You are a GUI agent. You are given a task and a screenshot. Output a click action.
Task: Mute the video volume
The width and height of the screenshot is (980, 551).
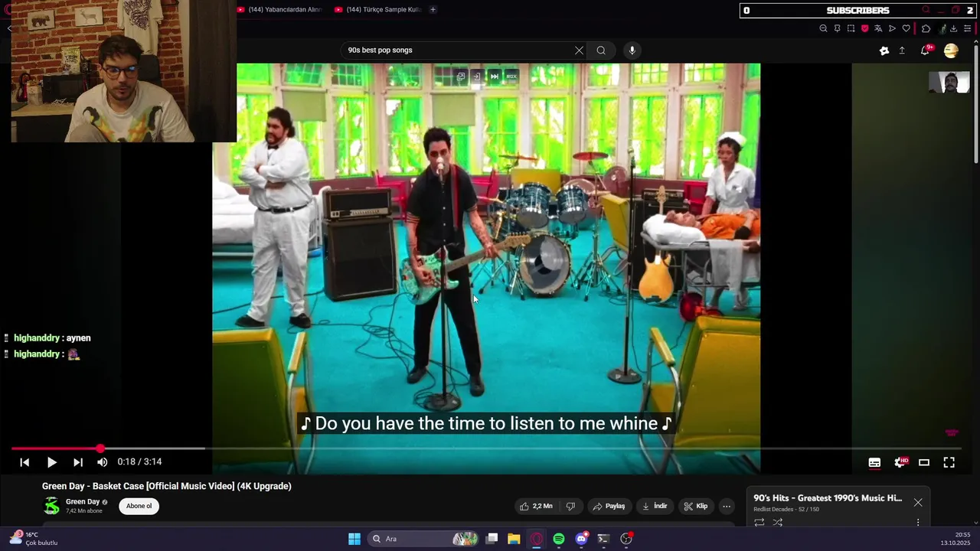(103, 462)
